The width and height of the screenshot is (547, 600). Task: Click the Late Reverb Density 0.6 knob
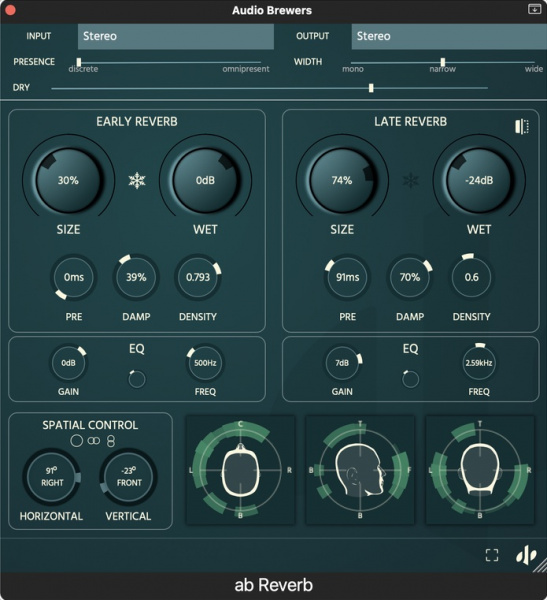click(472, 277)
